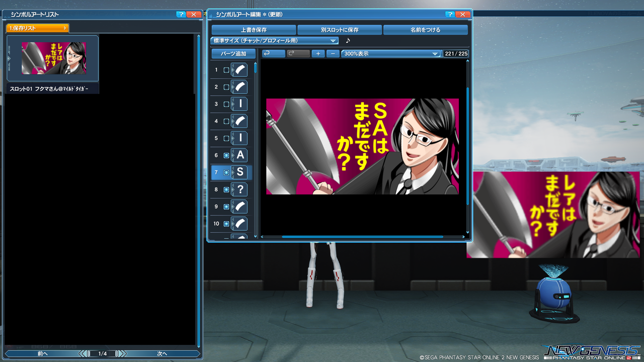Screen dimensions: 644x362
Task: Go to previous page with 前へ
Action: coord(43,353)
